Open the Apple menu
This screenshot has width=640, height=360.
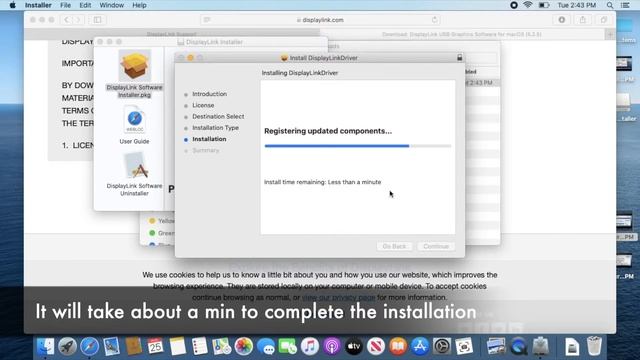(x=12, y=5)
